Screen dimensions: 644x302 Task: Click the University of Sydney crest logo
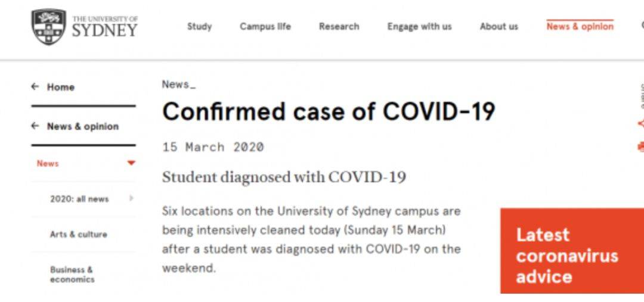[48, 27]
